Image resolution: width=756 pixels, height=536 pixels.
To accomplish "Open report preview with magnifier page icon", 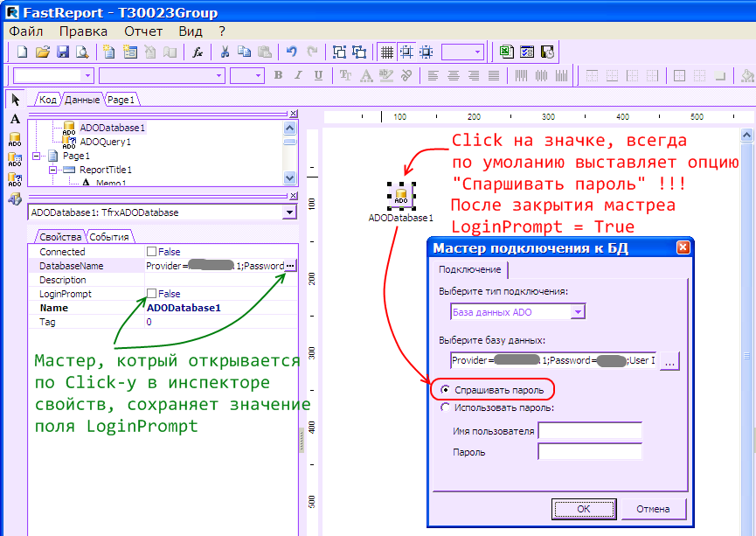I will 82,52.
